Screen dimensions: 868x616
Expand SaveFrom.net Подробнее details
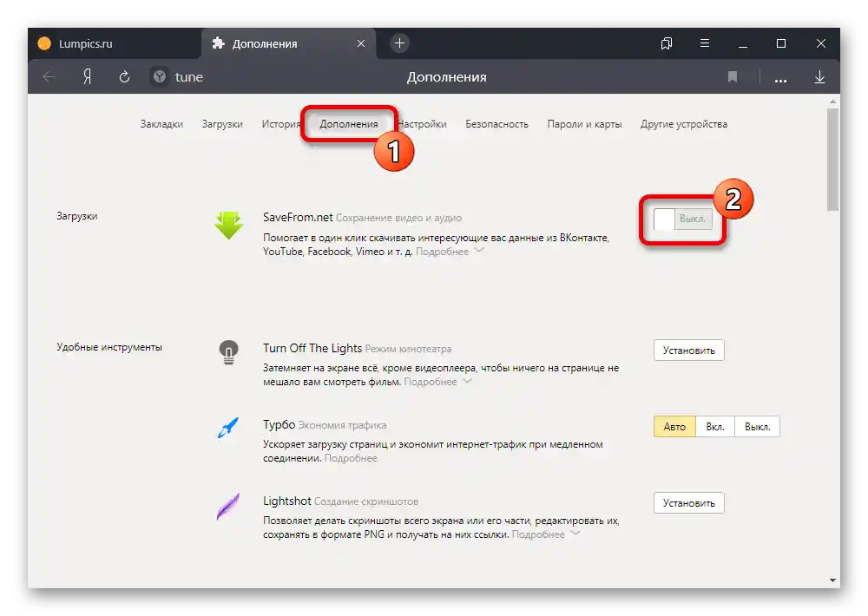[x=450, y=252]
